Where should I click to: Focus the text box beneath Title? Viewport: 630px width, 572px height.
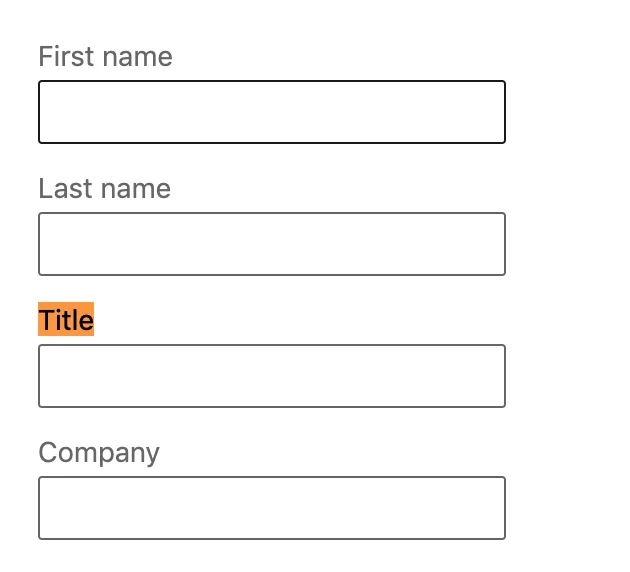[x=271, y=376]
